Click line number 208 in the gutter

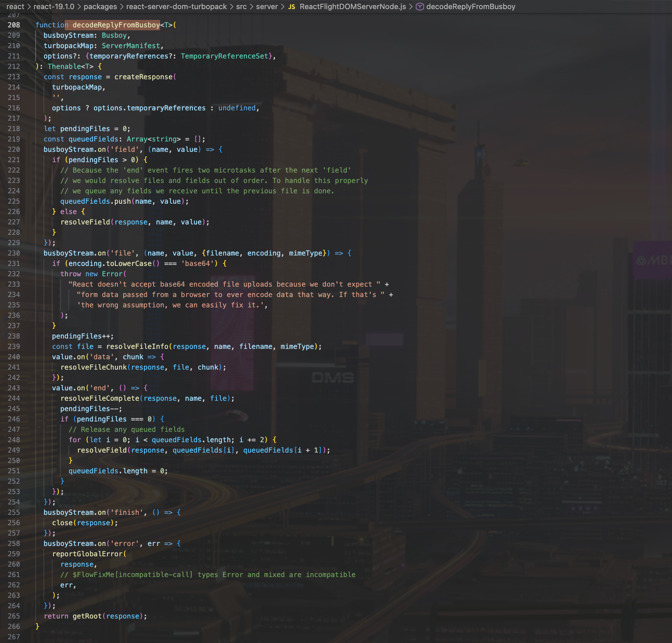[14, 25]
